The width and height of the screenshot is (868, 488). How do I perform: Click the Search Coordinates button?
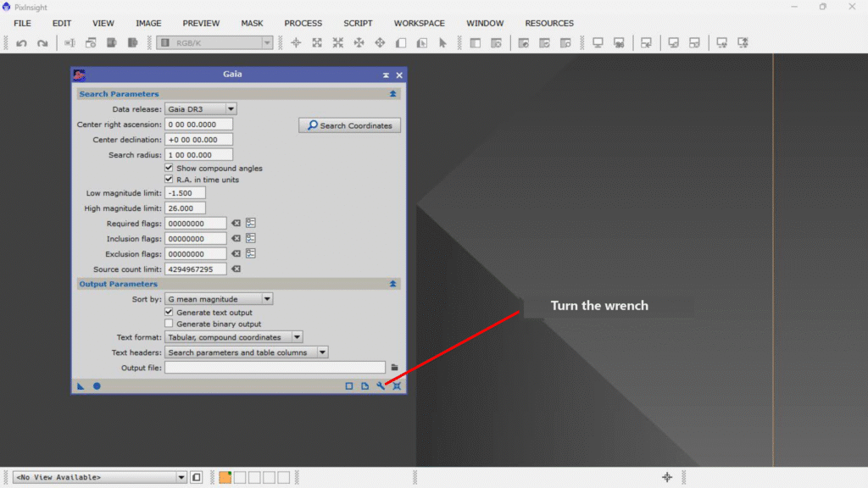(x=350, y=125)
